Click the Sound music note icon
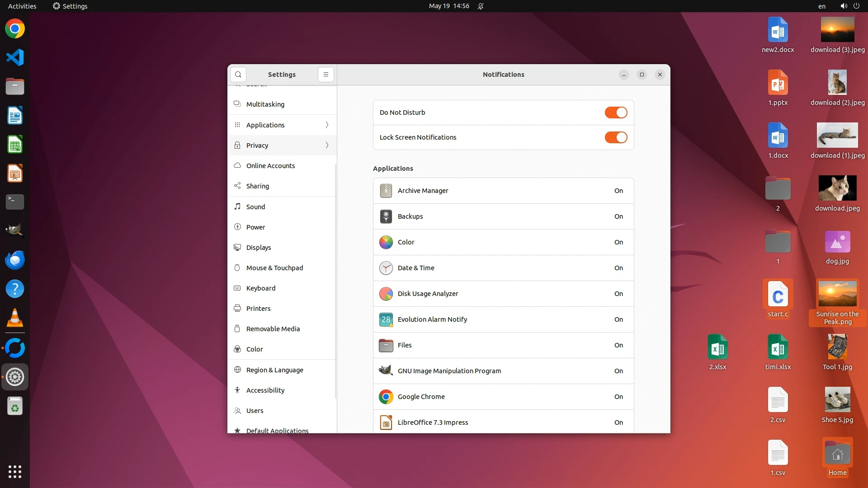Image resolution: width=868 pixels, height=488 pixels. pos(237,206)
